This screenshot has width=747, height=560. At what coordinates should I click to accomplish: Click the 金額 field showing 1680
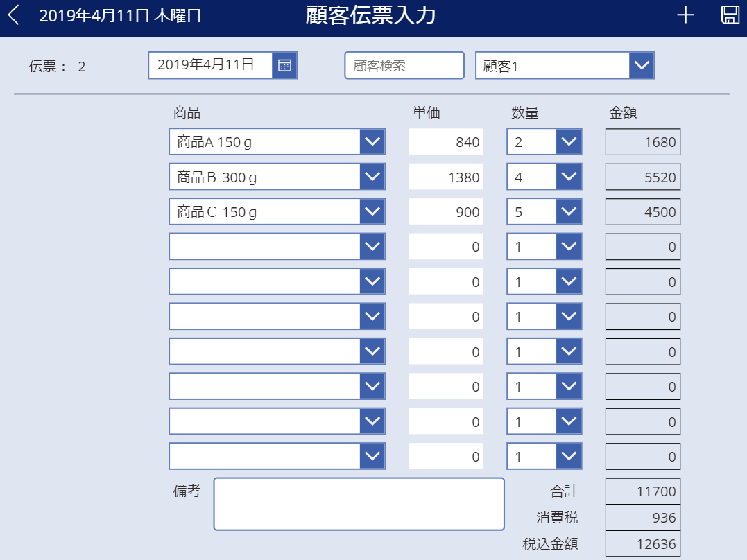pos(642,141)
